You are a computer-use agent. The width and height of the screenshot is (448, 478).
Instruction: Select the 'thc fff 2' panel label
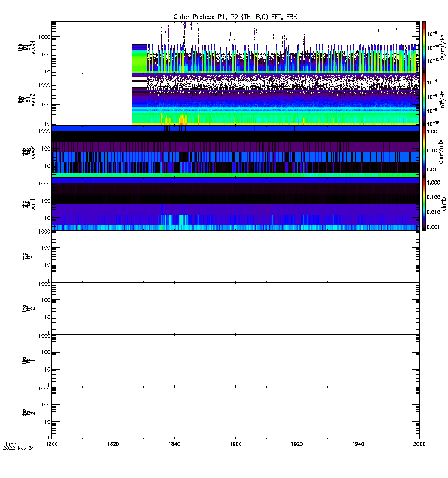coord(29,308)
